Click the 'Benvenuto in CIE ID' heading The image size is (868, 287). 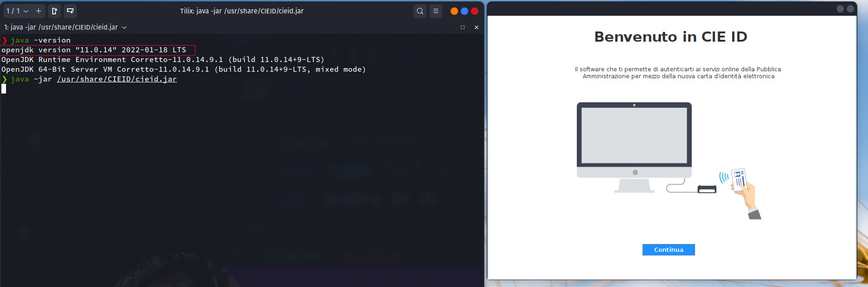point(671,37)
